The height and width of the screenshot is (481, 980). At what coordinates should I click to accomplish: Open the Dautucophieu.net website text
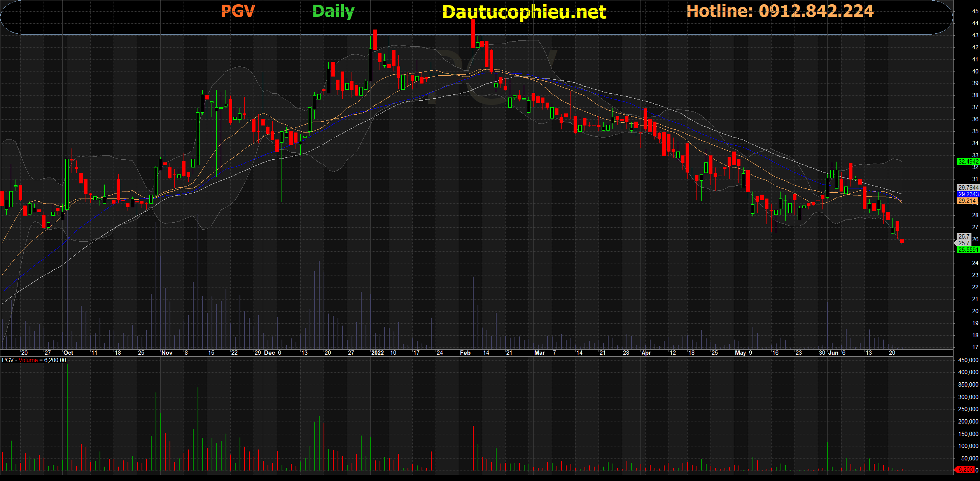tap(524, 12)
